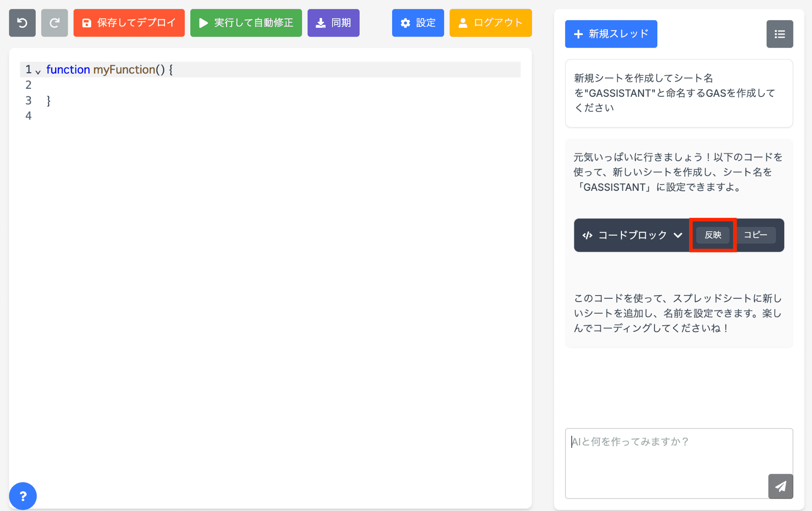The image size is (812, 511).
Task: Click the purple 同期 sync button
Action: [x=333, y=23]
